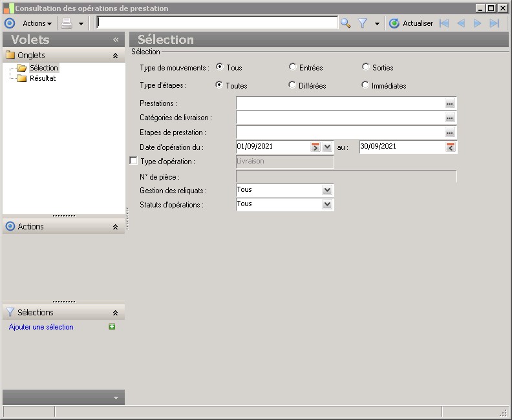This screenshot has width=512, height=420.
Task: Click the filter funnel icon
Action: [363, 23]
